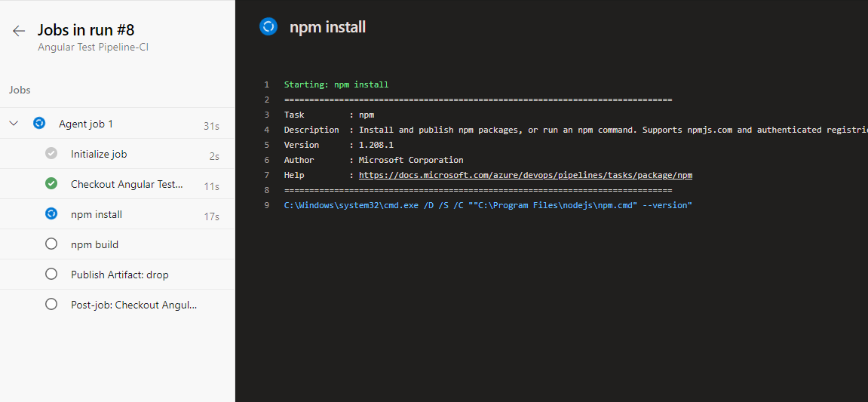The height and width of the screenshot is (402, 868).
Task: Click Initialize job gray checkmark icon
Action: (x=51, y=154)
